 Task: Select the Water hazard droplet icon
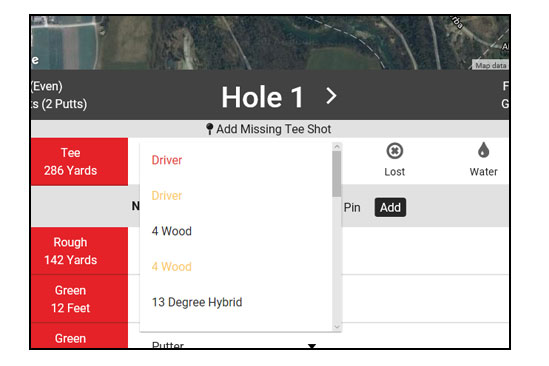[484, 150]
